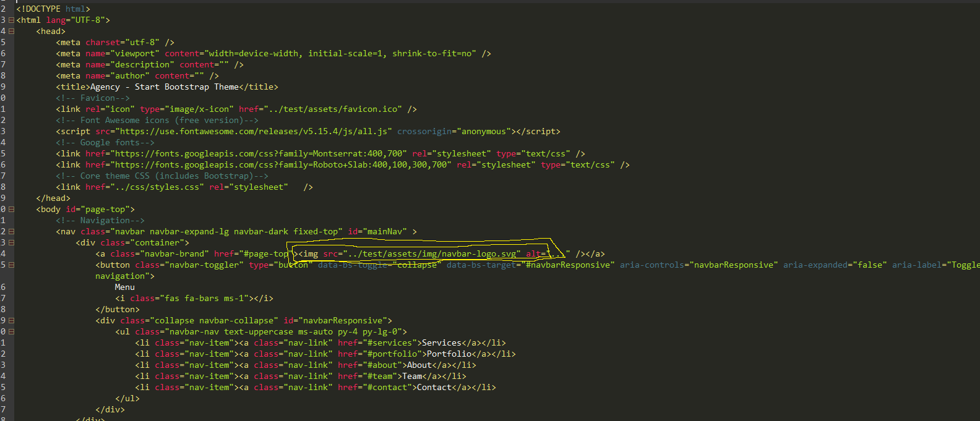Viewport: 980px width, 421px height.
Task: Click the "<!DOCTYPE html>" declaration
Action: [53, 9]
